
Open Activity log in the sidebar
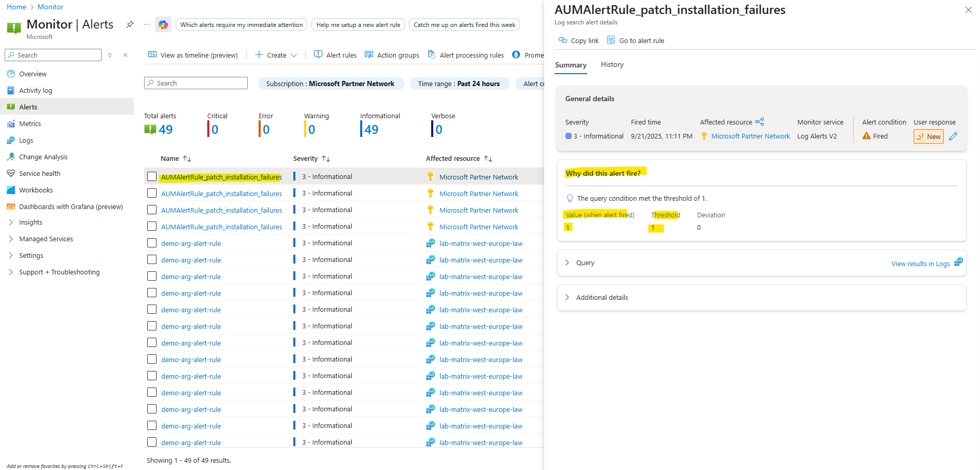click(36, 90)
